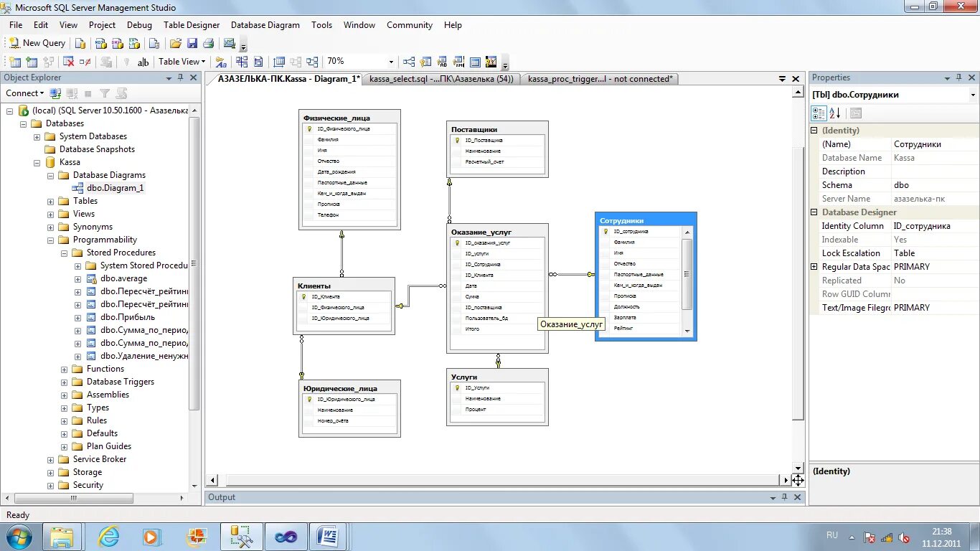The image size is (980, 551).
Task: Click the Connect Object Explorer icon
Action: click(55, 93)
